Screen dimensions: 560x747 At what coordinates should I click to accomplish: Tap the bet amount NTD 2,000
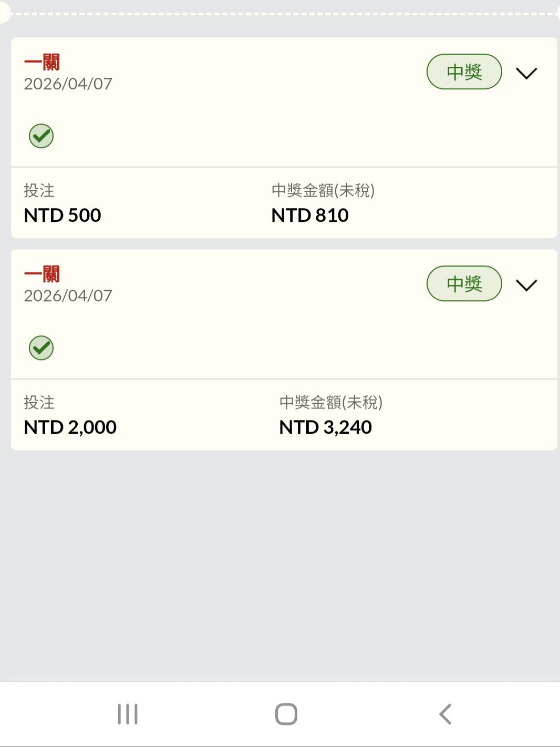(x=70, y=427)
